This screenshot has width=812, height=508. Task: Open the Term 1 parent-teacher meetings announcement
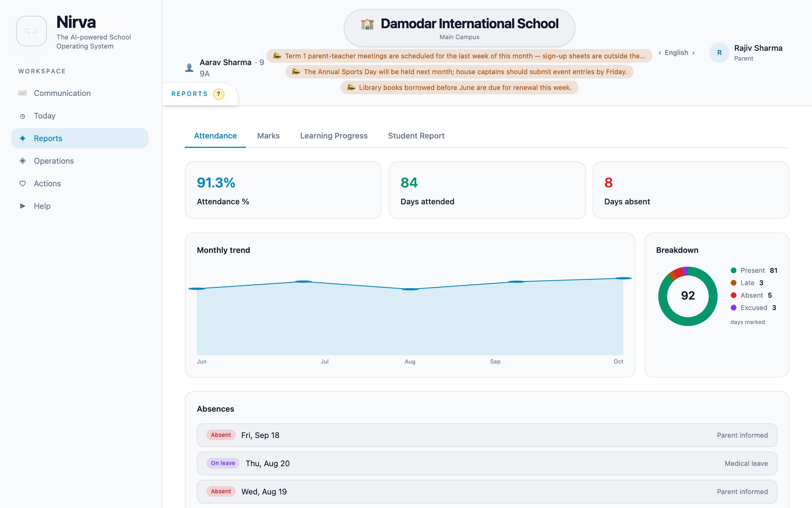click(459, 56)
